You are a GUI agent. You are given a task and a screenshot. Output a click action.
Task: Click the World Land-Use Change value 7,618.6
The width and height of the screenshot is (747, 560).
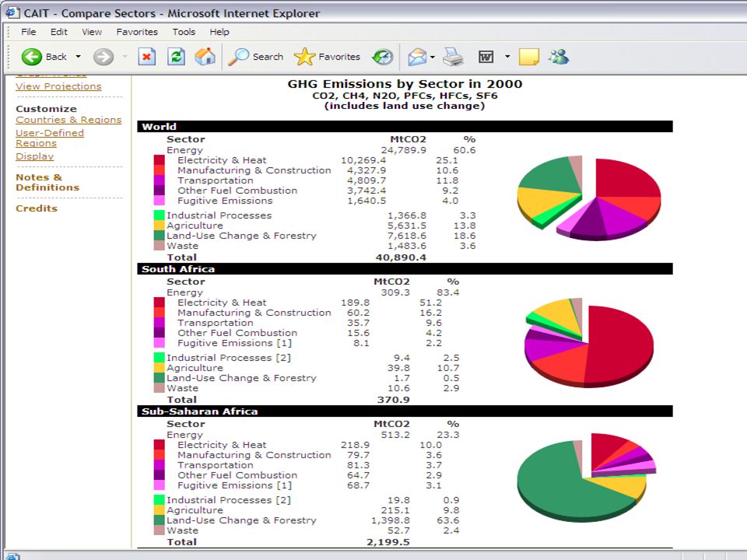click(407, 235)
